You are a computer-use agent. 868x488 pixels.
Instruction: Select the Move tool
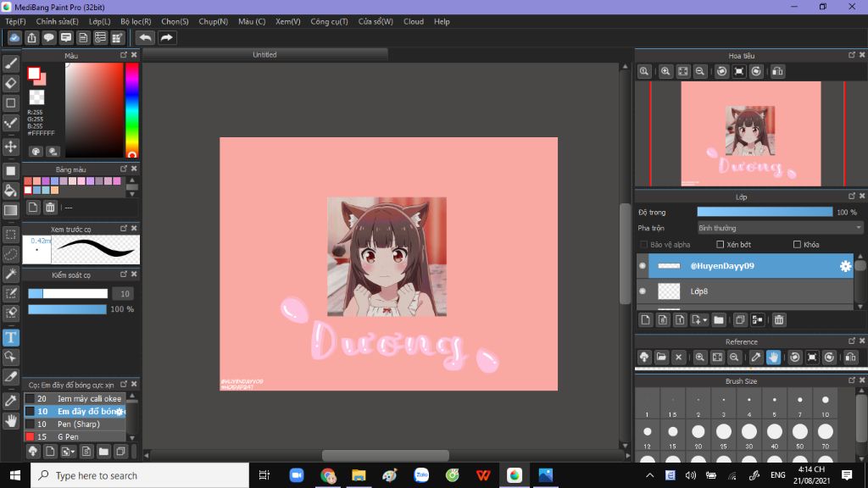[x=10, y=147]
